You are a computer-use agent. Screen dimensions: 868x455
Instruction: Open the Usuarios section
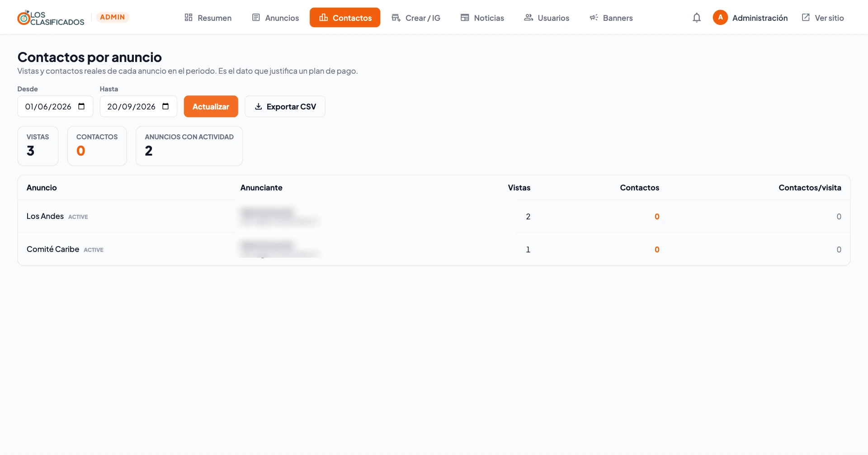(x=547, y=18)
